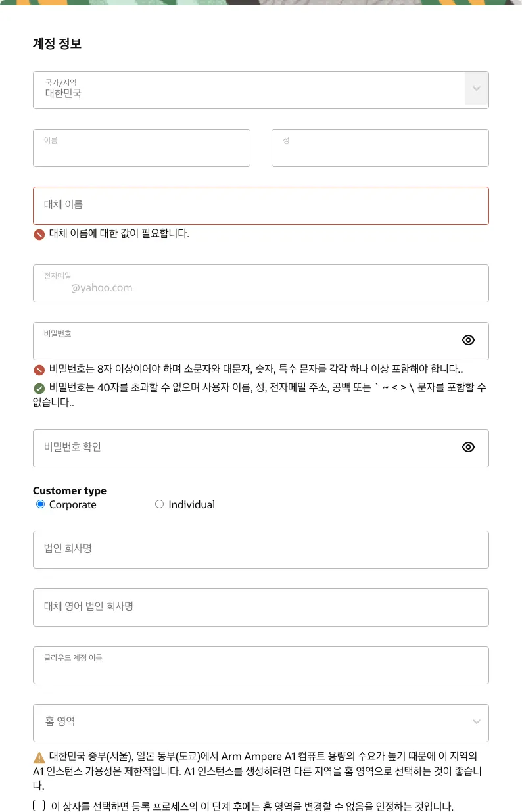Show password using the eye icon
Viewport: 522px width, 812px height.
468,340
